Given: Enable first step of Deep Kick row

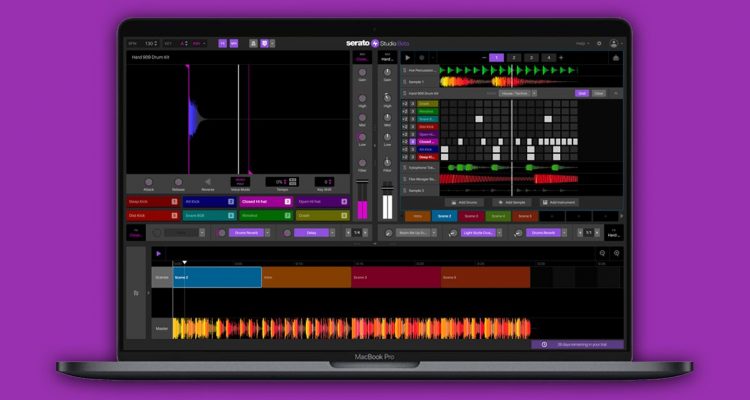Looking at the screenshot, I should click(x=444, y=157).
